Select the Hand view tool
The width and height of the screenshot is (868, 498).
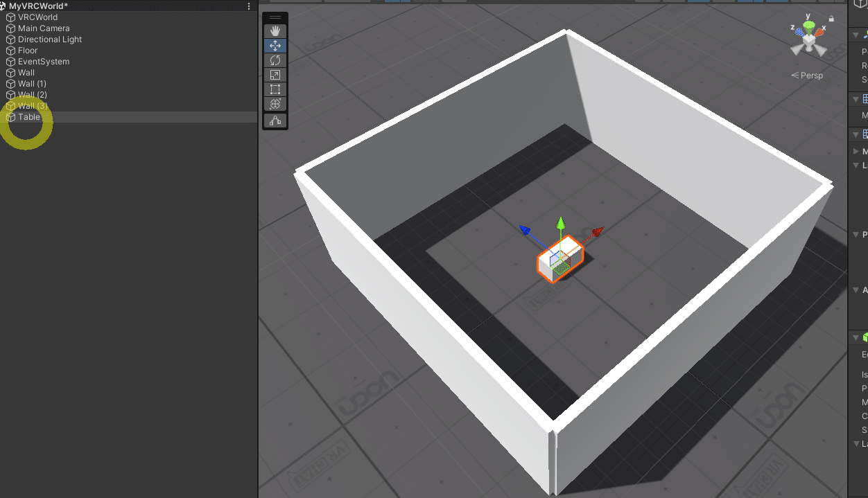[275, 31]
